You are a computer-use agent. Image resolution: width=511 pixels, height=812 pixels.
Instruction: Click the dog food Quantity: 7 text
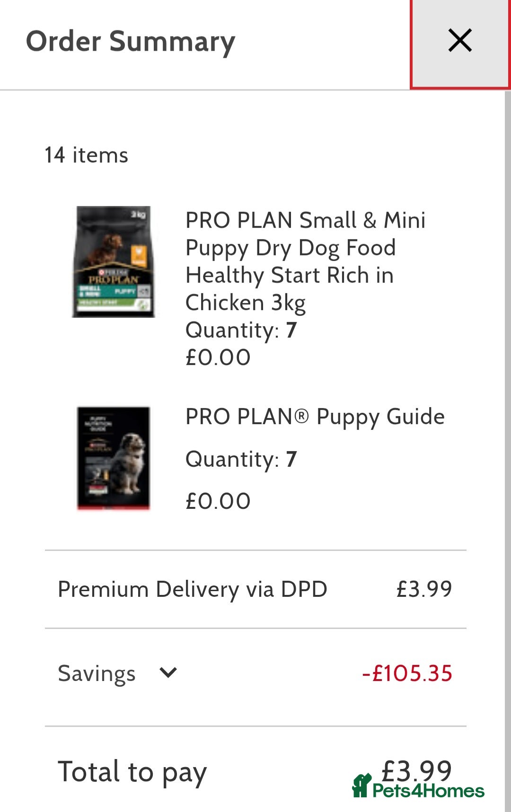[241, 330]
